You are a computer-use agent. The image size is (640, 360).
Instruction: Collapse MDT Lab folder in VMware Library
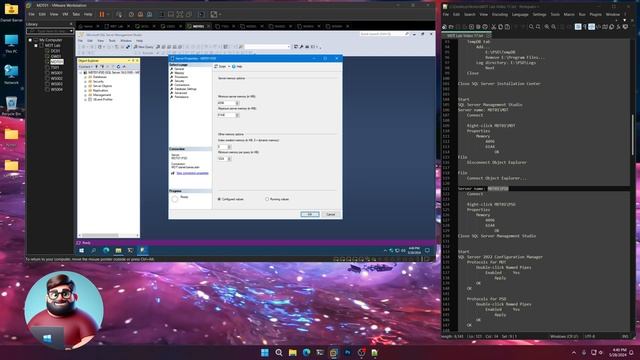point(36,45)
